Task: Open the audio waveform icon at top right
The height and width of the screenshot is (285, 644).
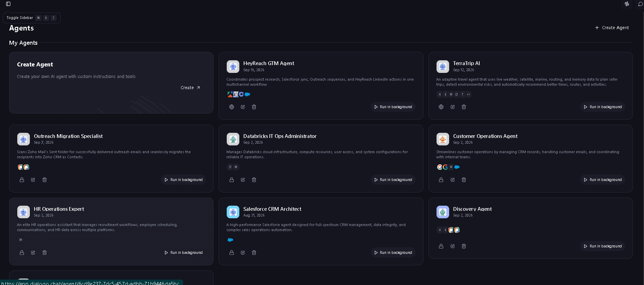Action: pos(627,4)
